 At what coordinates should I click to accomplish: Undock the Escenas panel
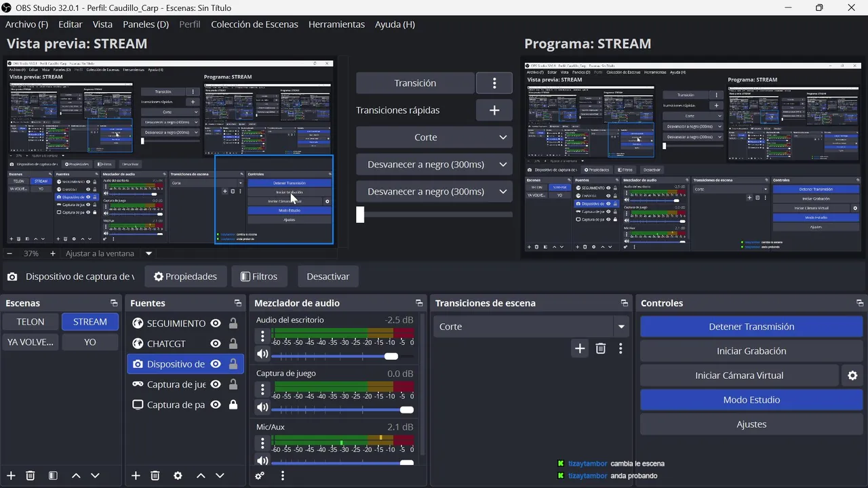pyautogui.click(x=114, y=303)
